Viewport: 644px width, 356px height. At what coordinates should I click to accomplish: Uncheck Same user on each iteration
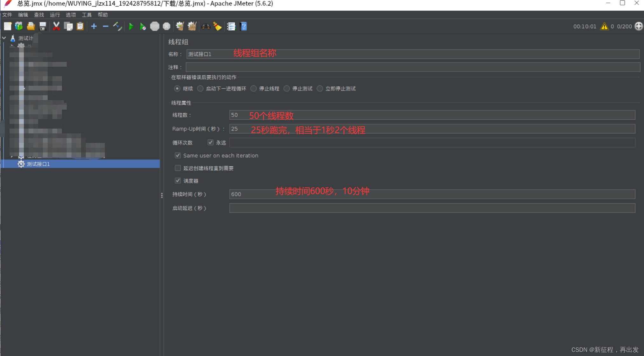(x=178, y=156)
